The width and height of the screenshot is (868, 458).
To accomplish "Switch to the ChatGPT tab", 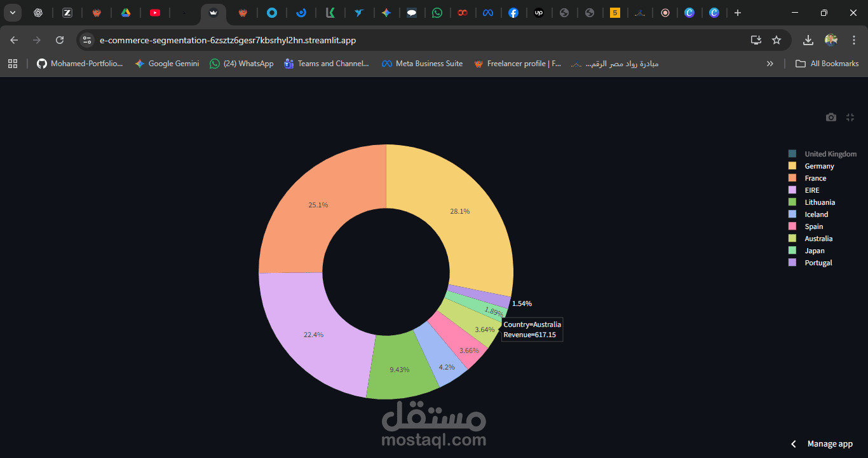I will [38, 13].
